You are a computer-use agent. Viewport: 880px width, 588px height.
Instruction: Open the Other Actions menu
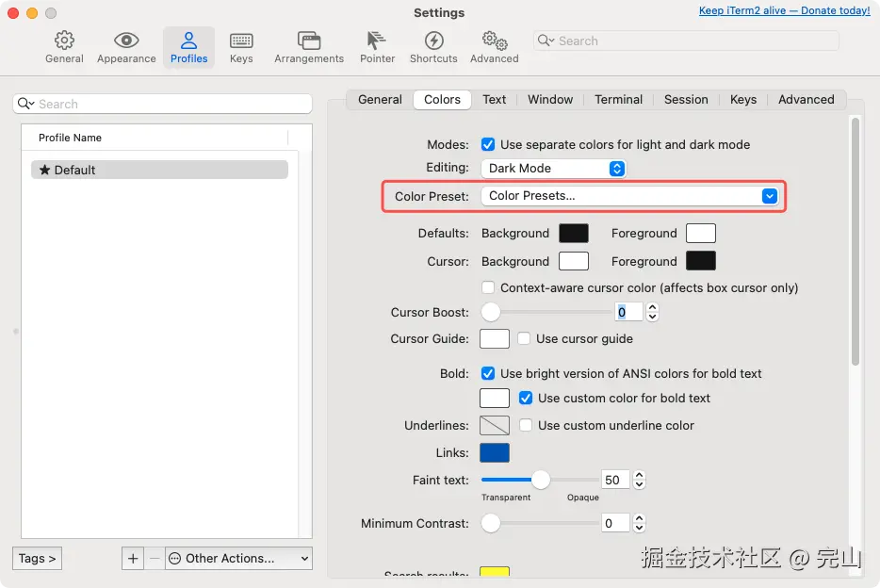(238, 558)
